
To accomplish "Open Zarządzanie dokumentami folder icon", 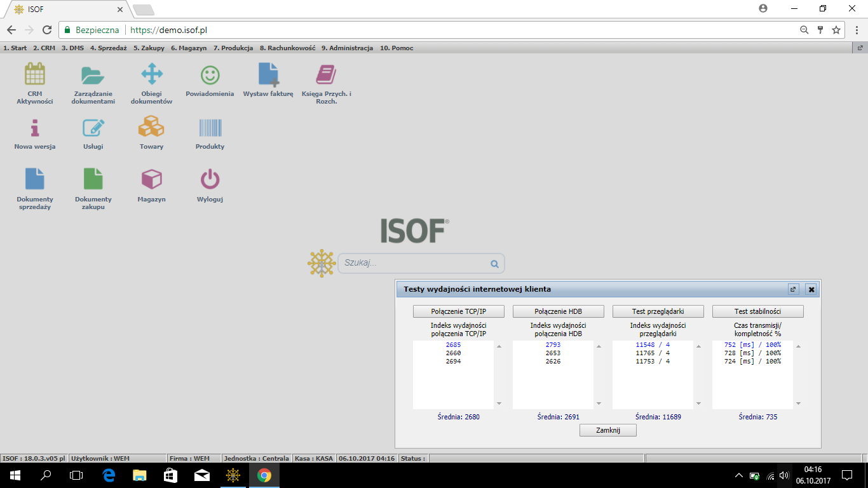I will (x=93, y=75).
